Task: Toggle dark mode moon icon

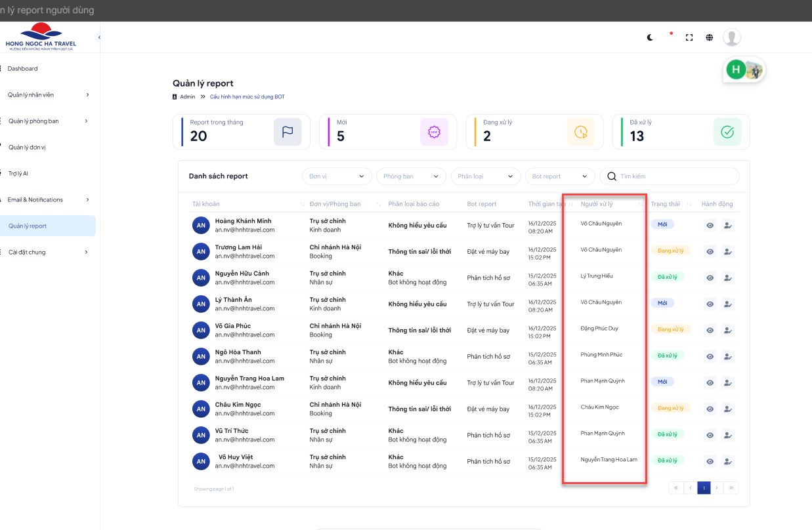Action: [650, 37]
